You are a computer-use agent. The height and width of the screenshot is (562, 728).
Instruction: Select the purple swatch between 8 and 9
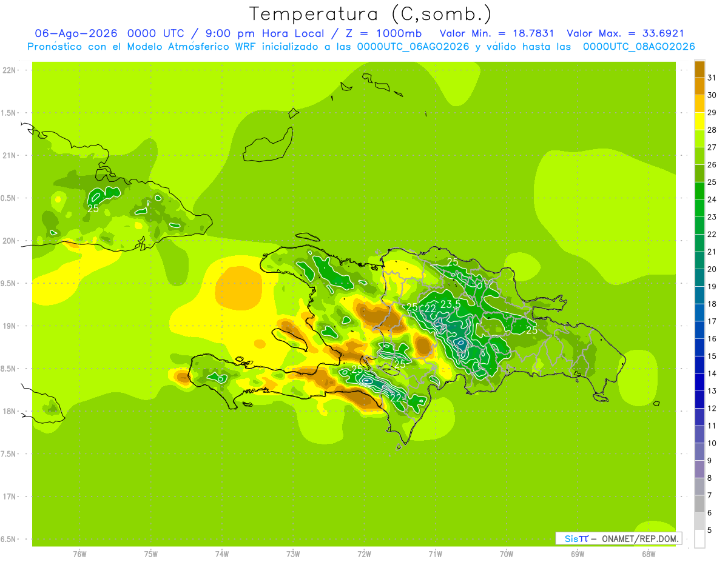click(699, 469)
